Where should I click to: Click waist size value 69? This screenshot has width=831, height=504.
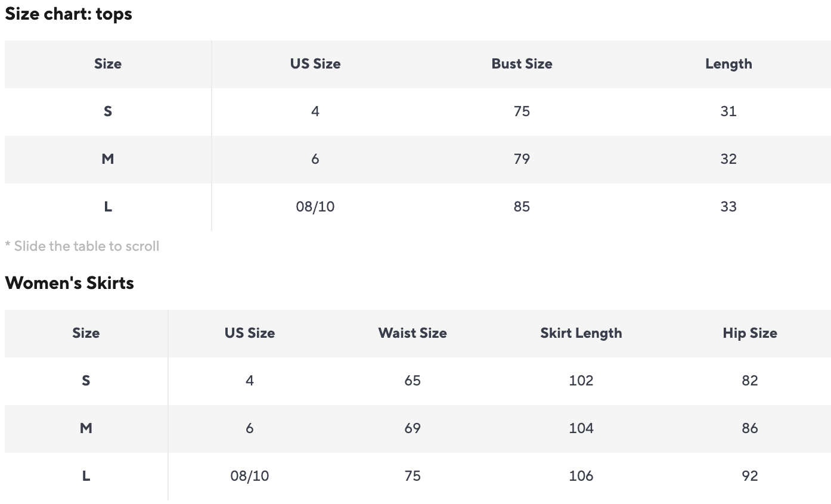[412, 428]
